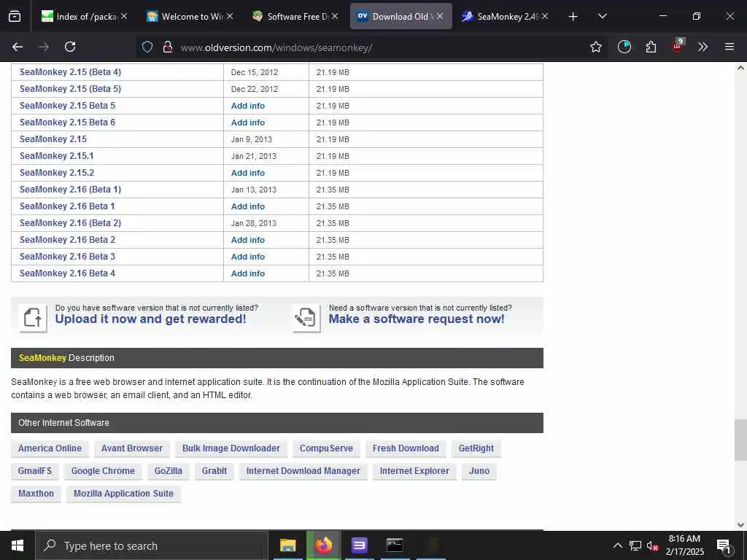Open America Online software tag

click(x=50, y=448)
